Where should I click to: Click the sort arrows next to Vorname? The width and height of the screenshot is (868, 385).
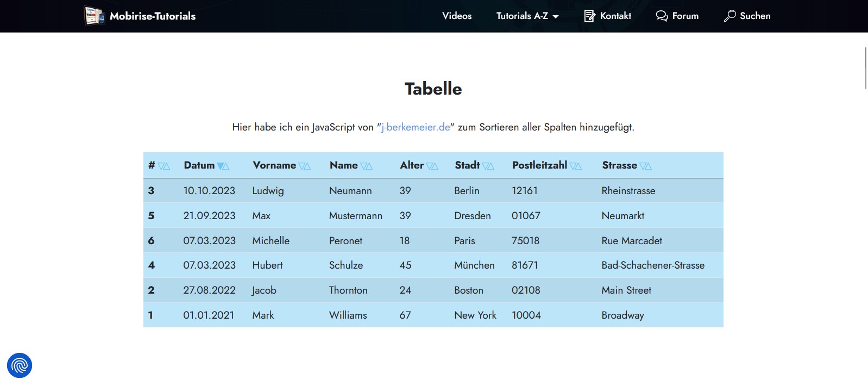coord(304,166)
